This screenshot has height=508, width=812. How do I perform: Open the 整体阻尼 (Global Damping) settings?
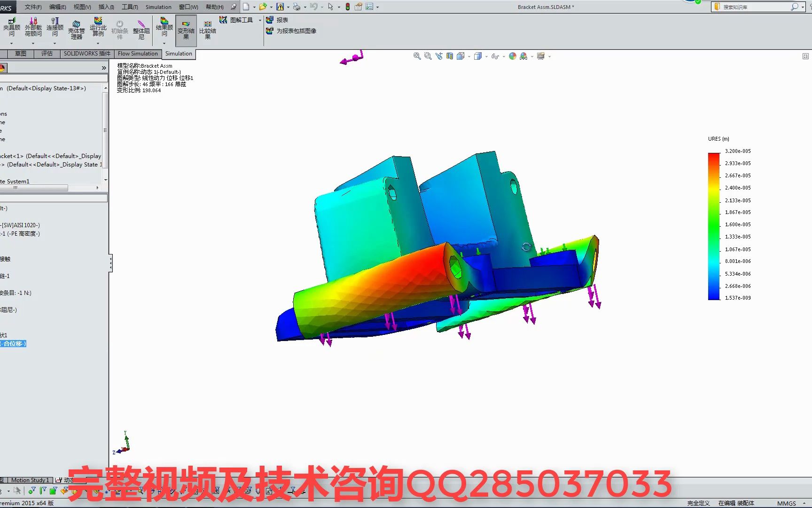(x=141, y=28)
